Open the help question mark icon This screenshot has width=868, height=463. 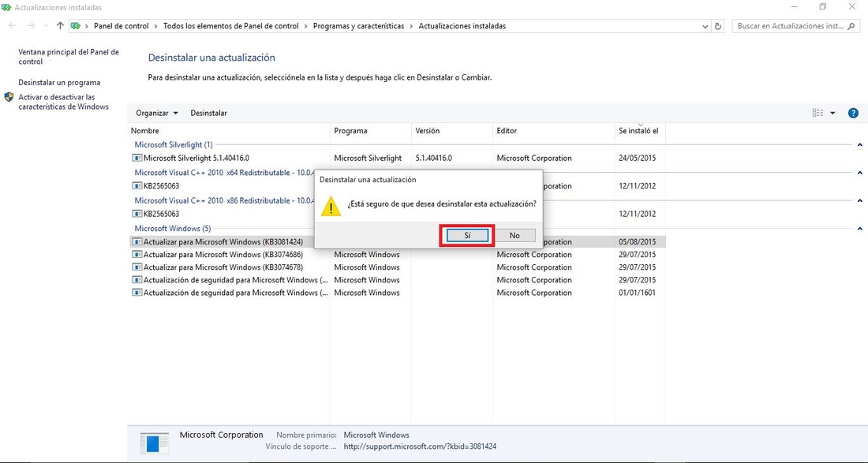853,113
